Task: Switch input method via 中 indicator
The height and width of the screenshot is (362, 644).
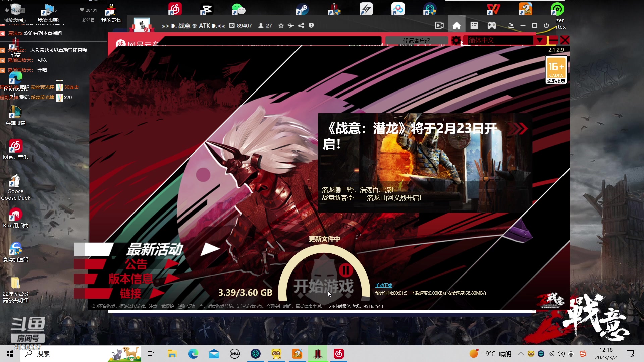Action: pos(571,354)
